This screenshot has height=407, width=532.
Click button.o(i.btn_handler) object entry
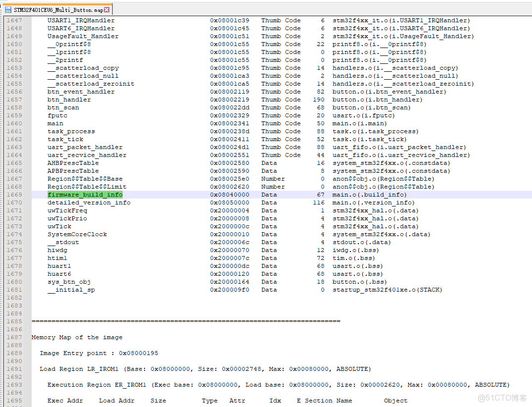377,100
